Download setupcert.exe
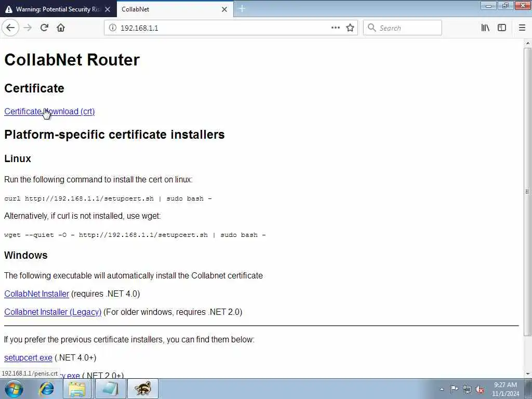Screen dimensions: 532x399 click(28, 357)
